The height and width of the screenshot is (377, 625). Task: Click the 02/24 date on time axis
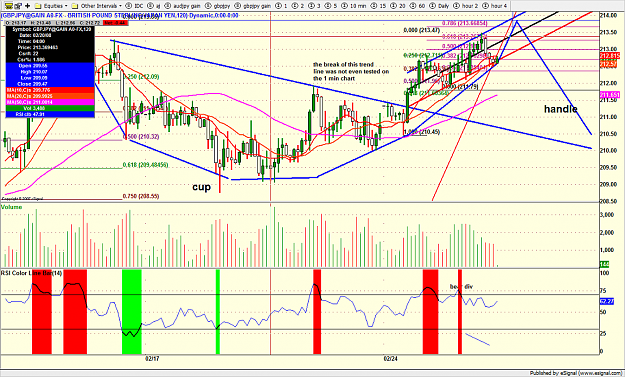(391, 358)
